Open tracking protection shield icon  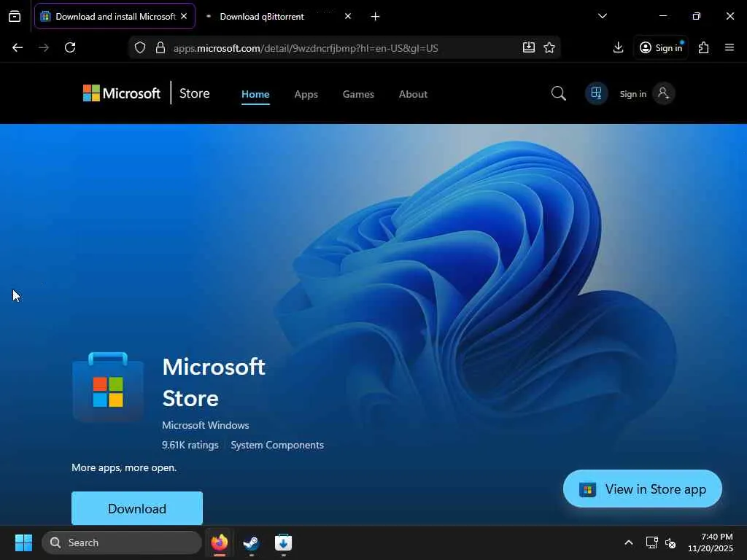(140, 47)
